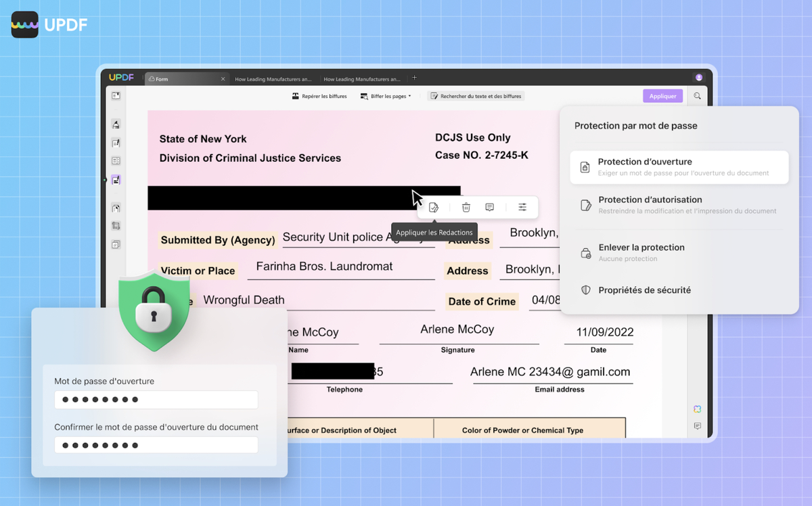Open the AI assistant icon at bottom right

click(698, 409)
